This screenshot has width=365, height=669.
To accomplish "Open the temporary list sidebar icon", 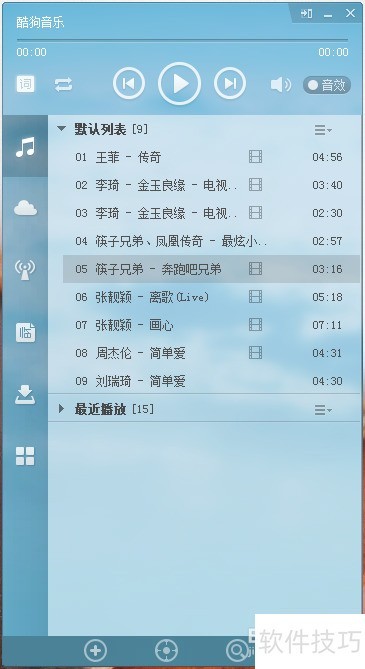I will tap(25, 332).
